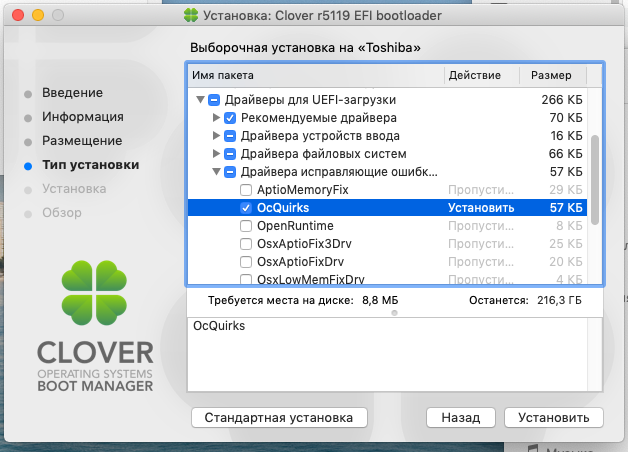Click the 'Установить' action in OcQuirks row
Image resolution: width=628 pixels, height=452 pixels.
click(x=481, y=208)
